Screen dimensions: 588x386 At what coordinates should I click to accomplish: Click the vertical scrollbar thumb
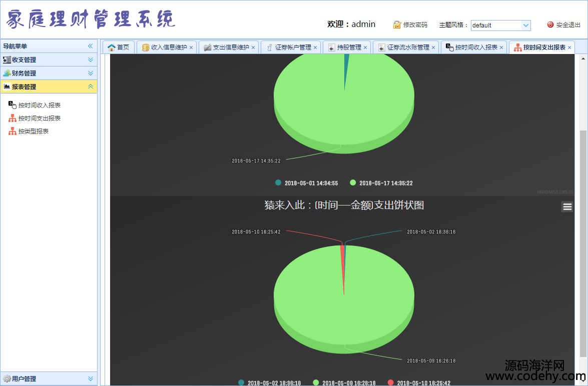tap(583, 243)
